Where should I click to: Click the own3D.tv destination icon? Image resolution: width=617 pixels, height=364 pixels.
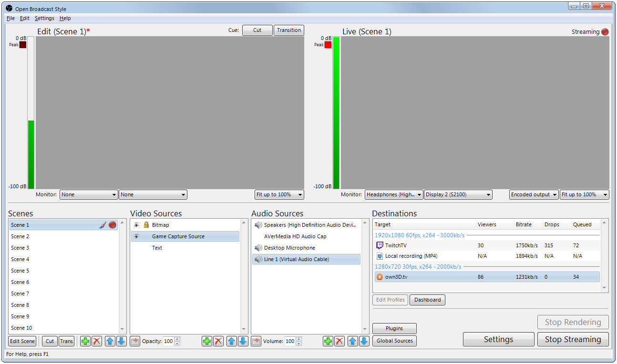point(380,277)
